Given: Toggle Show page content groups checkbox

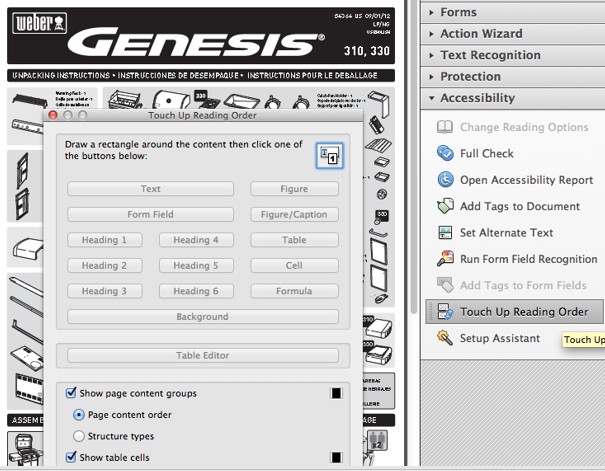Looking at the screenshot, I should [x=72, y=393].
